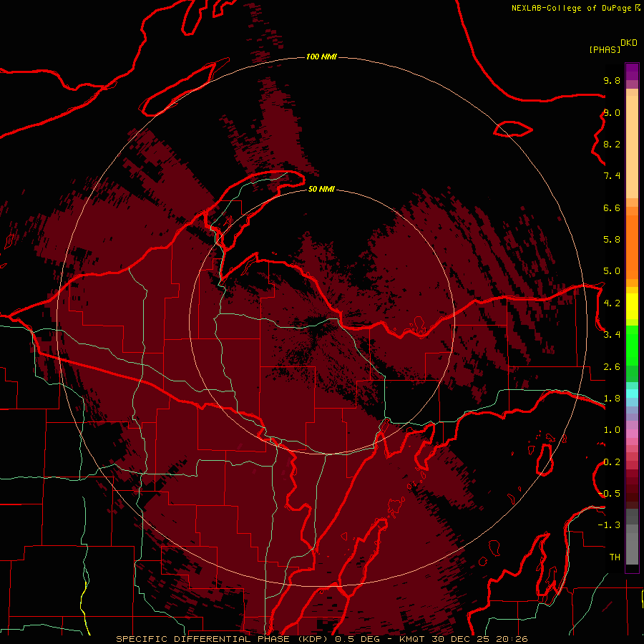
Task: Click the 8.2 legend value
Action: [x=612, y=144]
